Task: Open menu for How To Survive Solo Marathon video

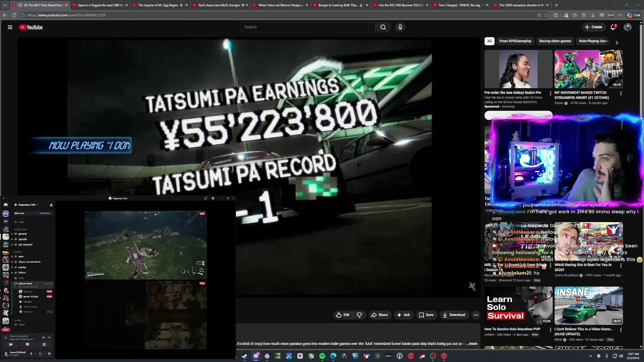Action: [x=550, y=330]
